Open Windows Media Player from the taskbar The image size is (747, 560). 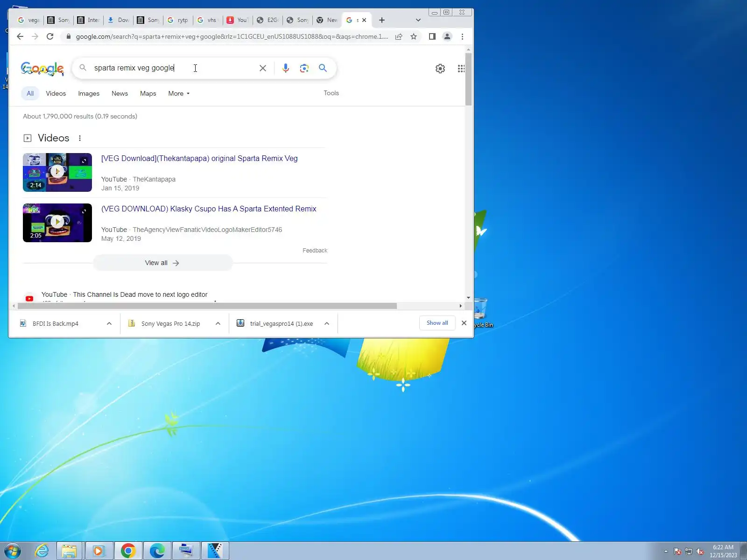[x=99, y=551]
